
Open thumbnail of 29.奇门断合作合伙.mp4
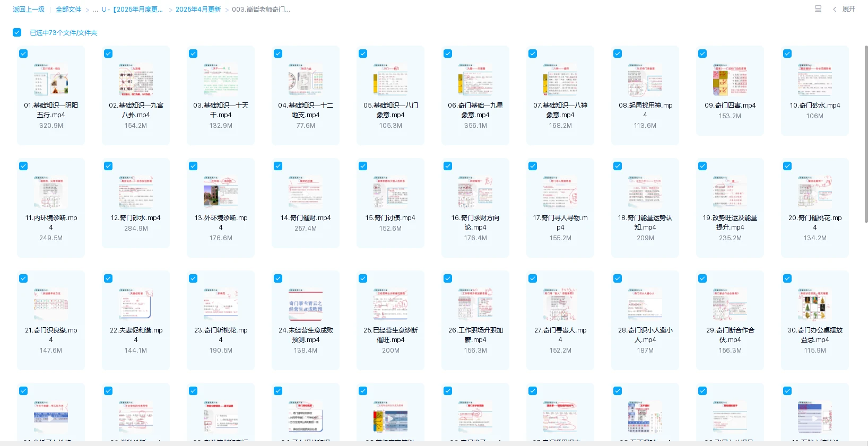730,304
